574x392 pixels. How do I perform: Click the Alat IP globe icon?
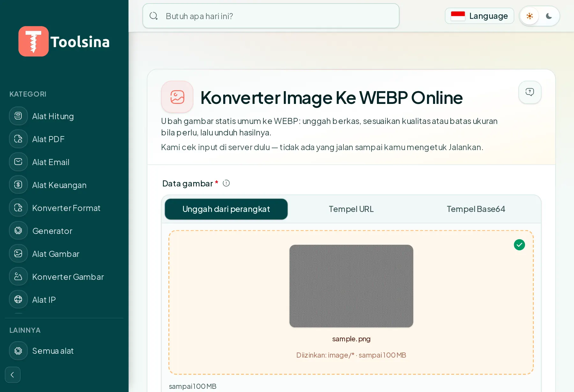tap(18, 300)
